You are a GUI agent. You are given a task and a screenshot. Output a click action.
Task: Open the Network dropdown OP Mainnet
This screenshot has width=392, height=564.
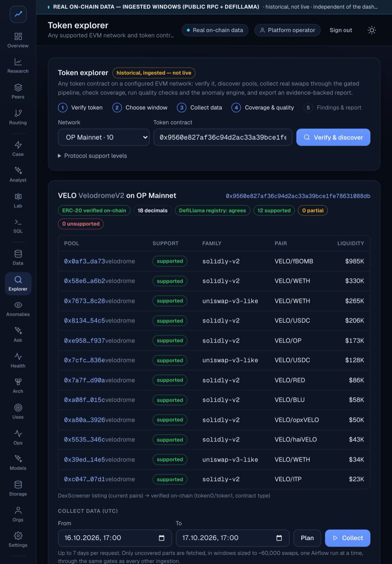coord(104,137)
